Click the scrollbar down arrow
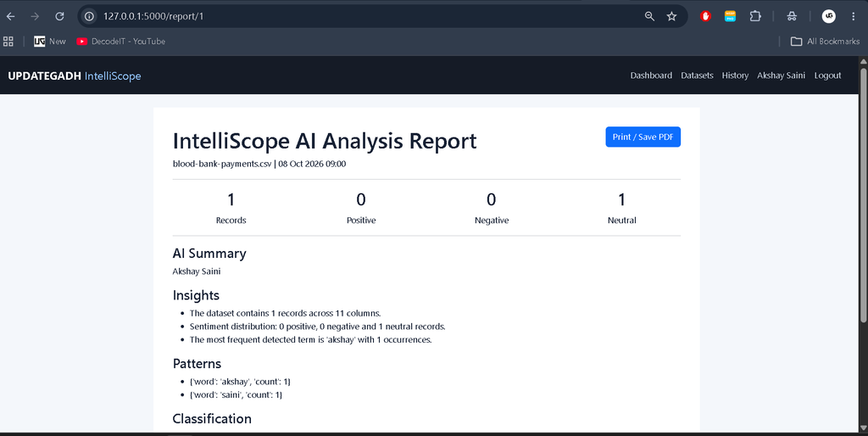 (863, 428)
